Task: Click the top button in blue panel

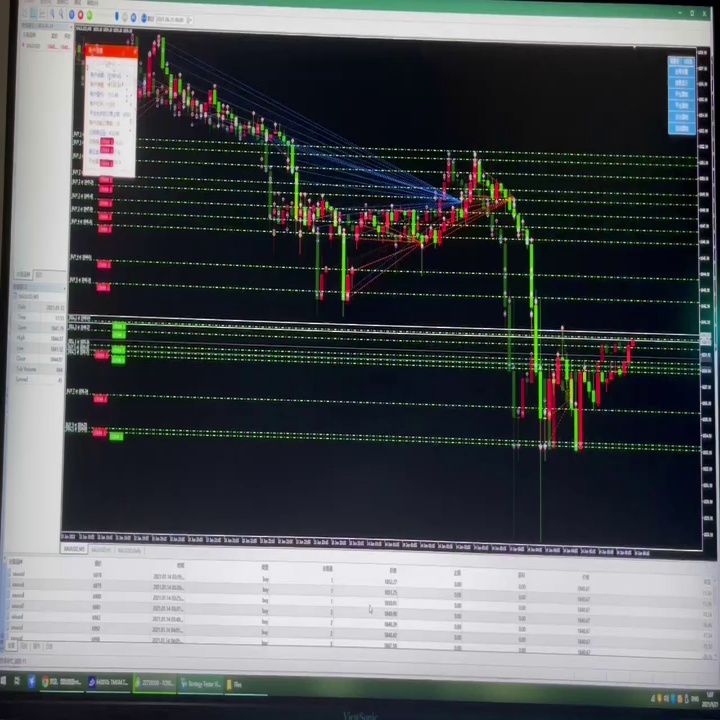Action: tap(681, 62)
